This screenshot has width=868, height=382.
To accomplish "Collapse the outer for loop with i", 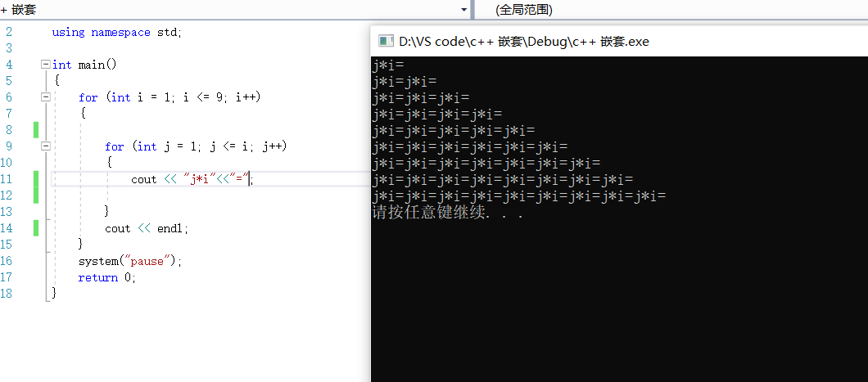I will tap(44, 97).
